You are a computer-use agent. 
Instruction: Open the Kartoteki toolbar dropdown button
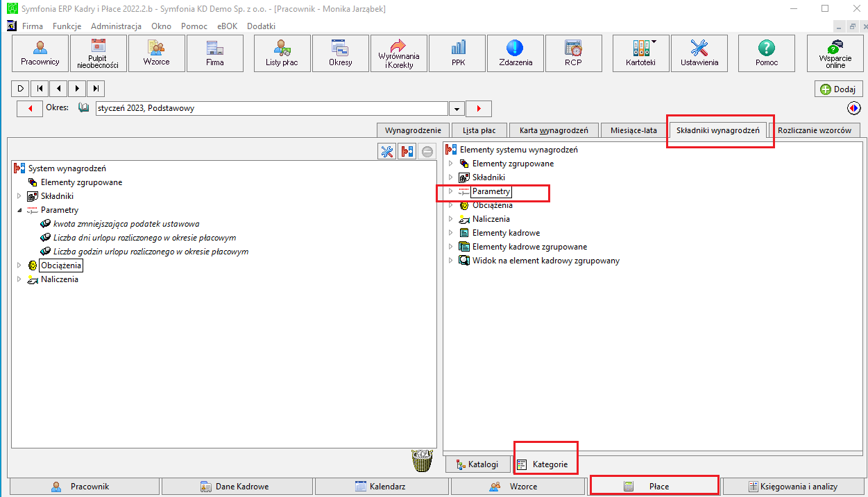click(641, 53)
